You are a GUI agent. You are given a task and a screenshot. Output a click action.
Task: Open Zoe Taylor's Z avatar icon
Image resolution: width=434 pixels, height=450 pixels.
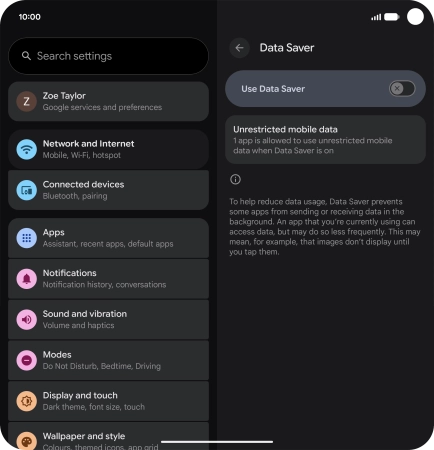(26, 101)
